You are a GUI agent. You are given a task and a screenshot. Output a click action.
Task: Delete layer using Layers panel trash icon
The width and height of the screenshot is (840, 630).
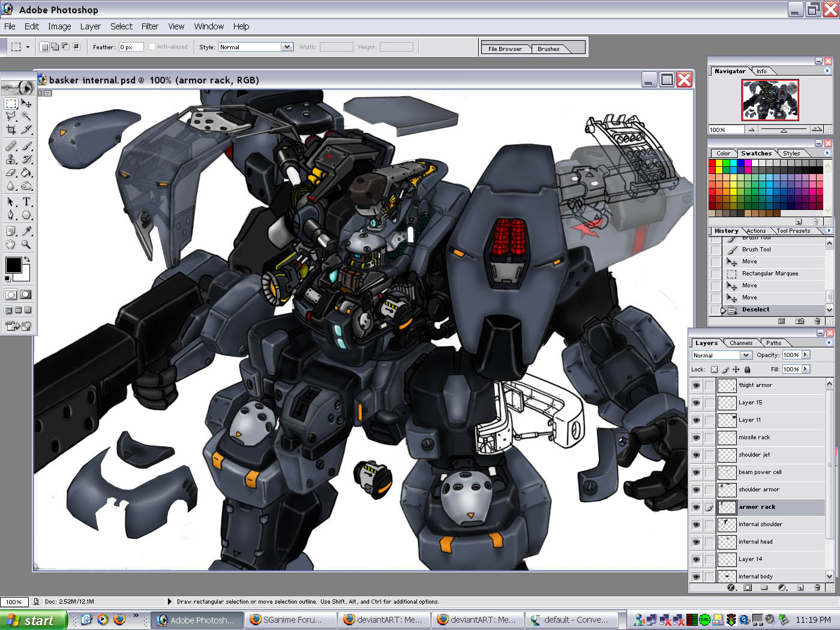coord(817,587)
